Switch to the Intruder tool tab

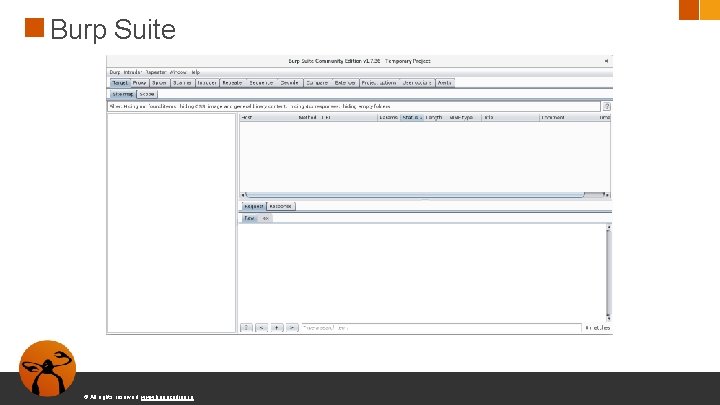pos(207,83)
